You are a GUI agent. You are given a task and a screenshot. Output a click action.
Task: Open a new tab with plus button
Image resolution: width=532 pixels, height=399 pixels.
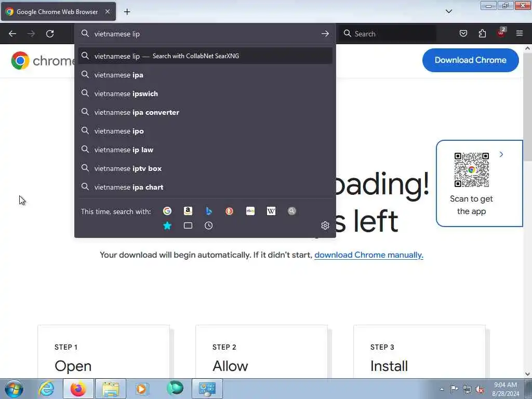(127, 12)
